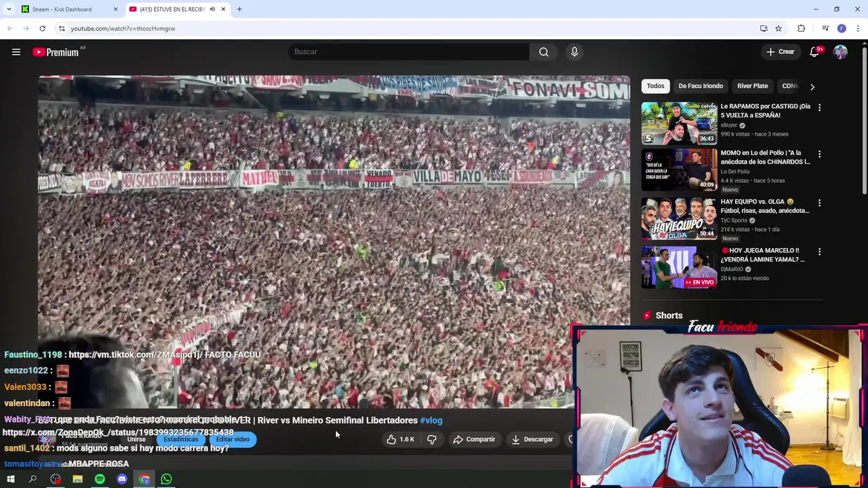Open the YouTube guide hamburger menu
This screenshot has height=488, width=868.
click(x=16, y=52)
